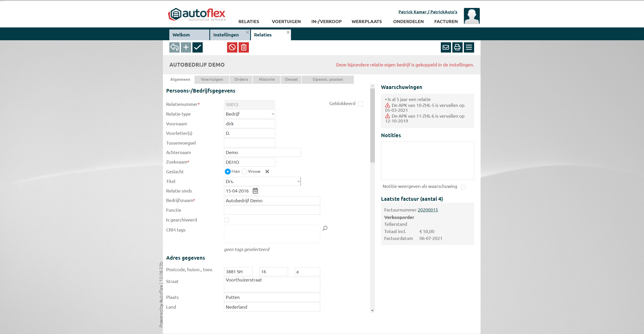The image size is (644, 334).
Task: Select the Vrouw radio button
Action: (x=245, y=171)
